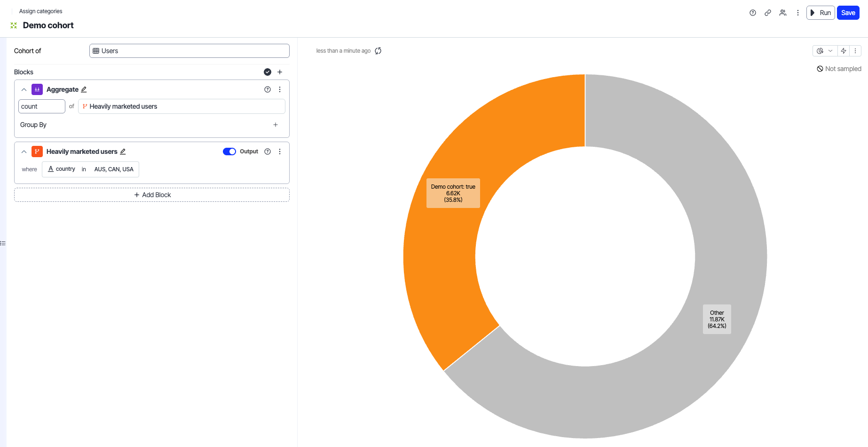Collapse the Aggregate block

(24, 89)
